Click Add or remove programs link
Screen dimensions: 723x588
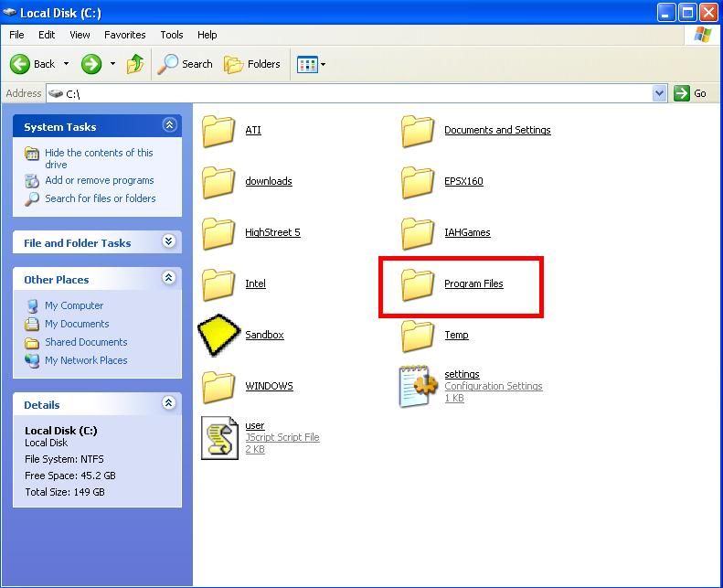click(x=99, y=180)
